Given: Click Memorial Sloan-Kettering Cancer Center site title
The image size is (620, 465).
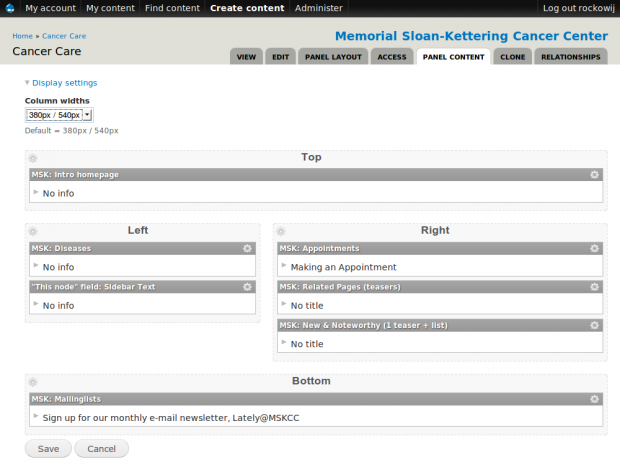Looking at the screenshot, I should point(471,36).
